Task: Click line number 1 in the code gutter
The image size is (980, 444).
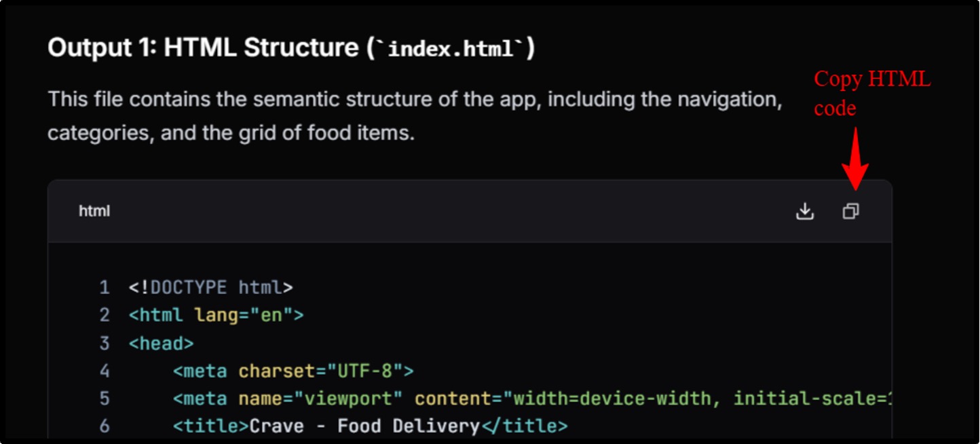Action: tap(105, 287)
